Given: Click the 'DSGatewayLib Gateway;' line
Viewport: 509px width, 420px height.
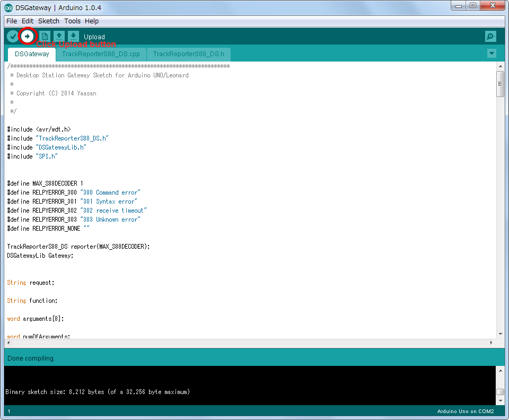Looking at the screenshot, I should point(40,256).
